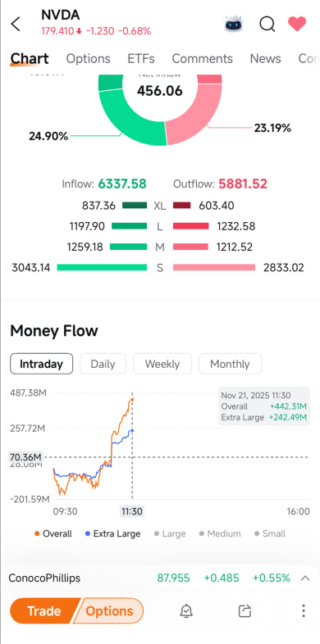The width and height of the screenshot is (320, 644).
Task: Click the S outflow value 2833.02
Action: click(x=285, y=268)
